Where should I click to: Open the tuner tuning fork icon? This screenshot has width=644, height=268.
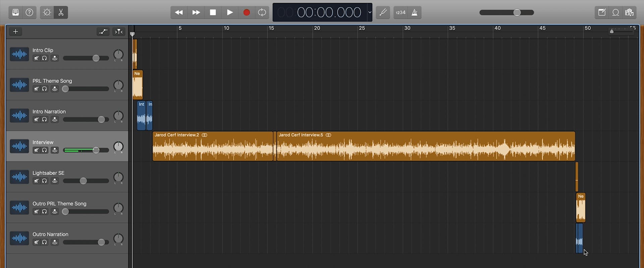click(383, 12)
